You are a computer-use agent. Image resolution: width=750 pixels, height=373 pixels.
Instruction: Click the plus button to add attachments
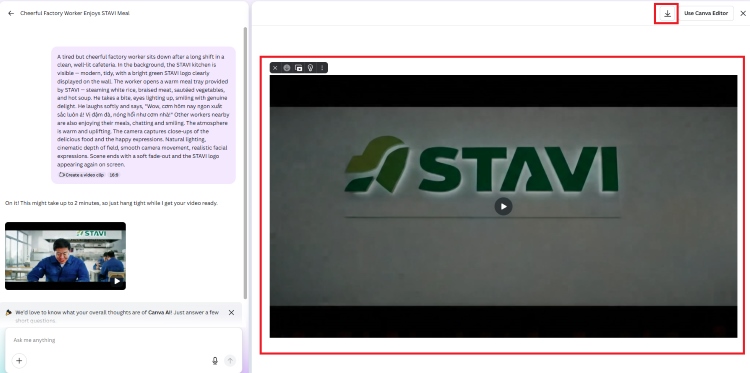click(x=19, y=361)
